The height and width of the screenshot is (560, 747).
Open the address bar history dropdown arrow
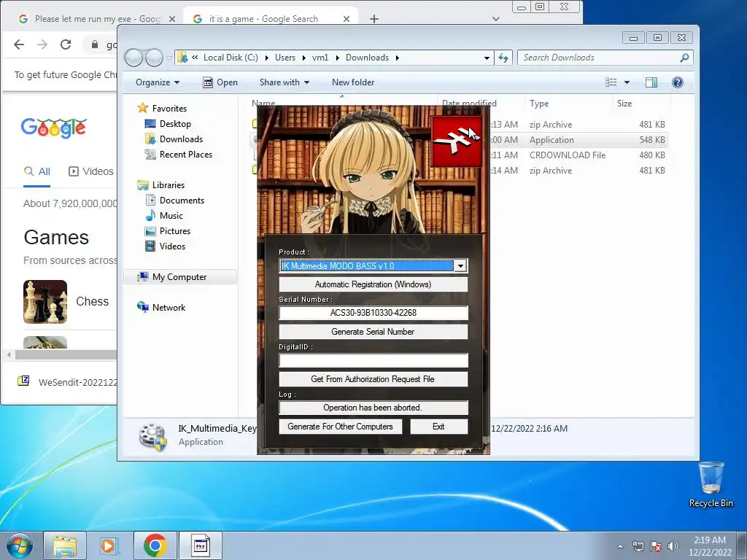(487, 58)
